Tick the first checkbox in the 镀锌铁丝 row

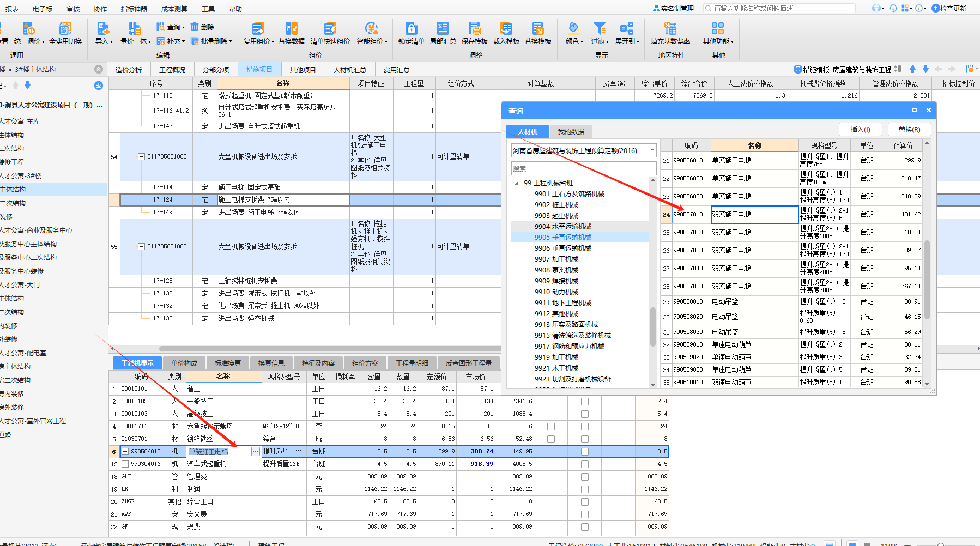point(551,439)
